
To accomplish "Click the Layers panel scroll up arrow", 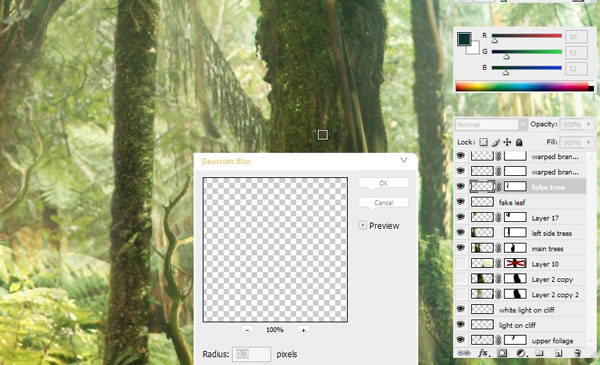I will tap(591, 157).
